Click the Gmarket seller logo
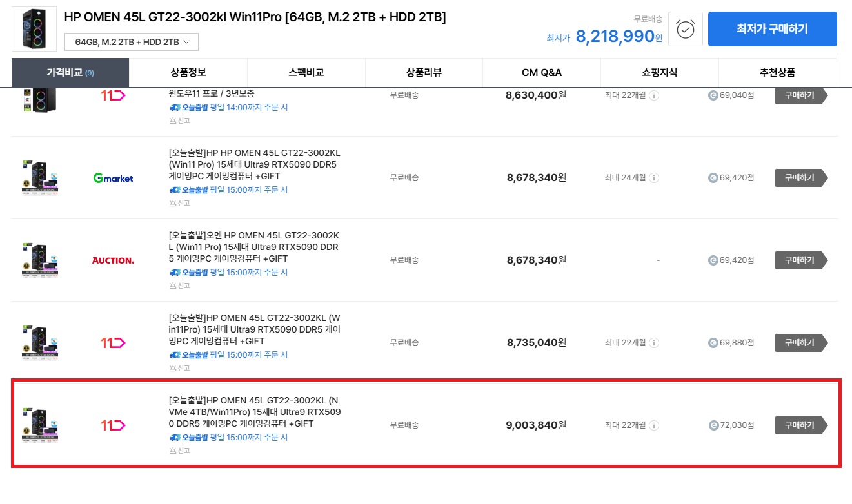The width and height of the screenshot is (852, 504). 113,178
